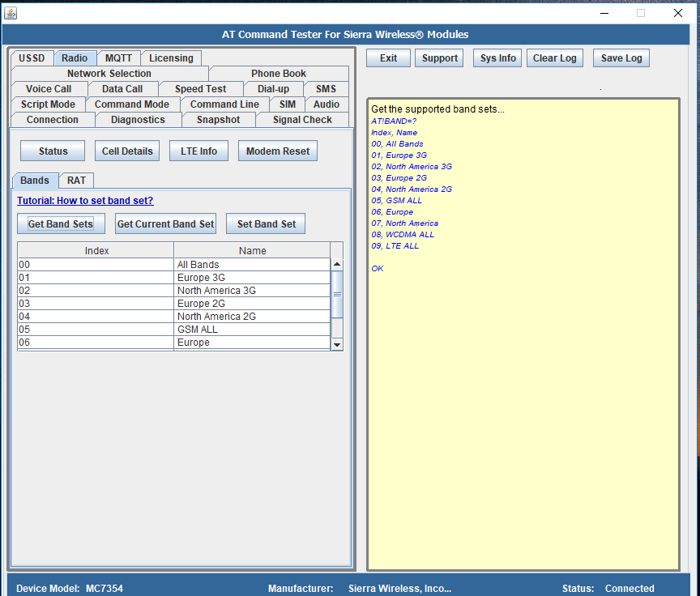
Task: Click the MC7354 device model text
Action: [x=105, y=589]
